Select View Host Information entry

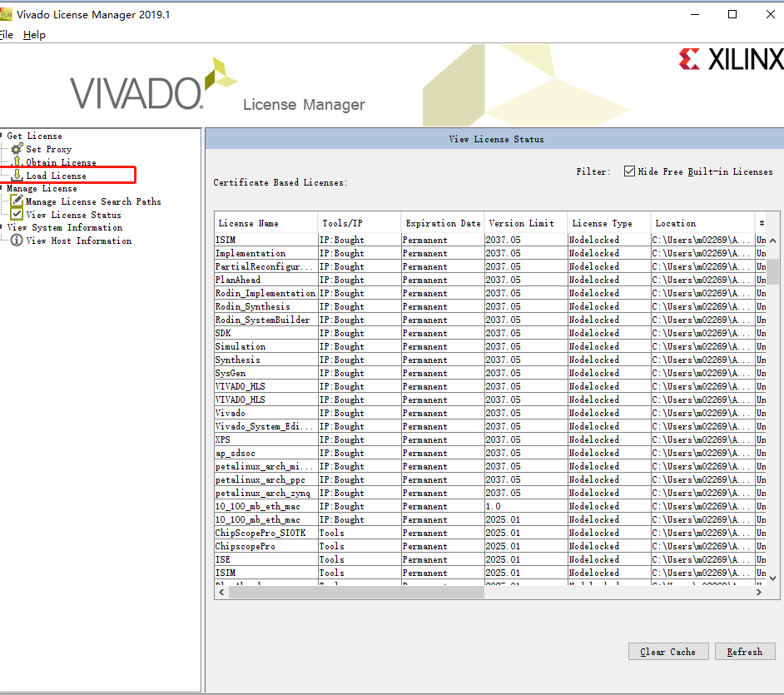[x=79, y=241]
